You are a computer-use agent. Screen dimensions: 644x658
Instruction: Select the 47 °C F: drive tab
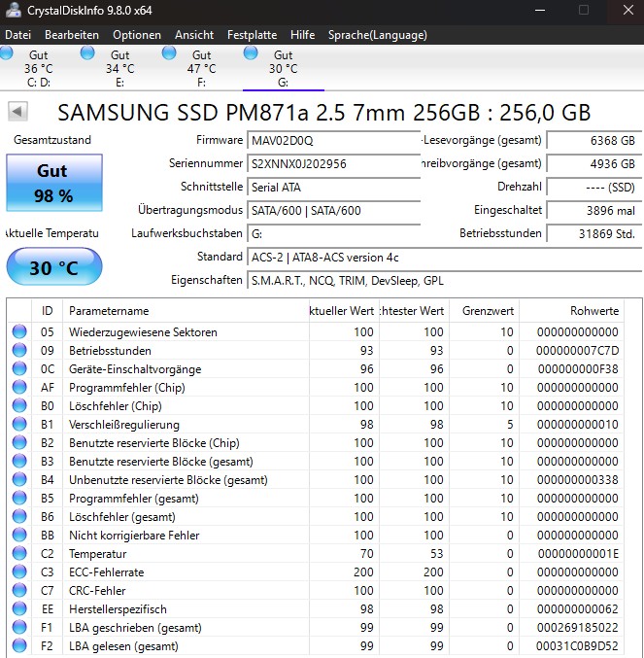(202, 68)
